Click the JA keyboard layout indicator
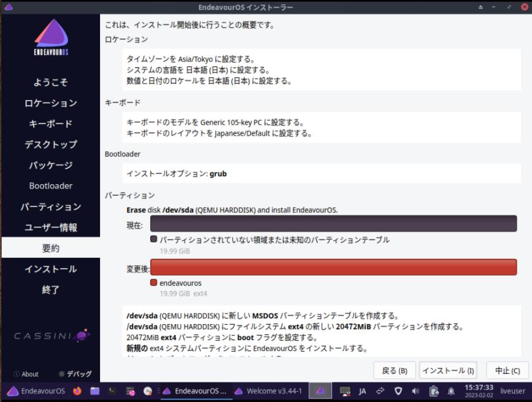532x402 pixels. coord(363,391)
